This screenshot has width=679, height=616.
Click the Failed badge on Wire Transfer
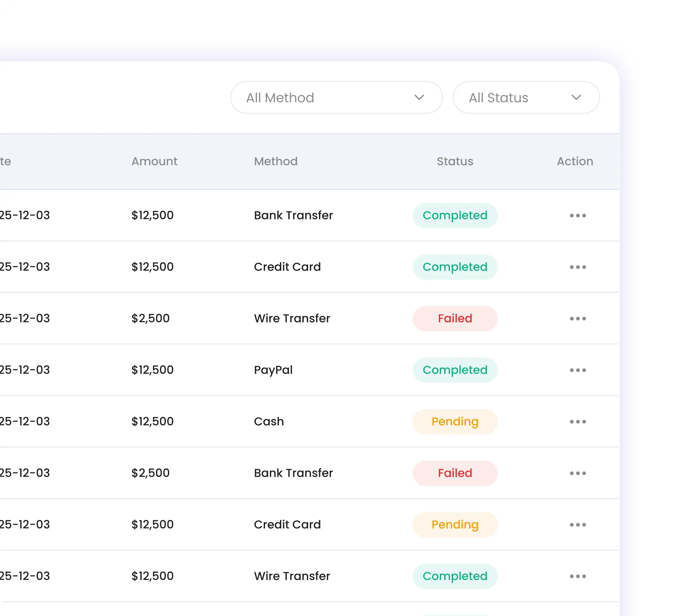click(x=455, y=318)
